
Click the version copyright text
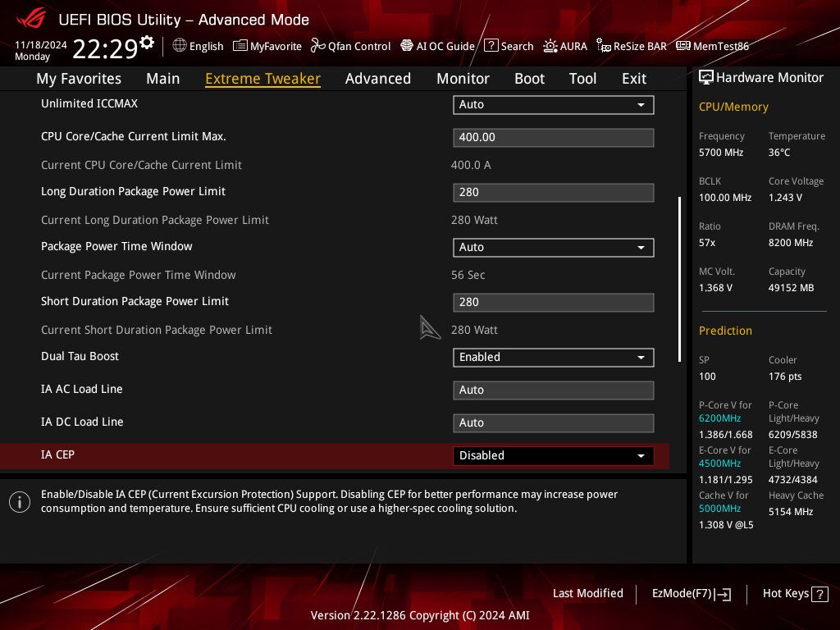[x=420, y=615]
